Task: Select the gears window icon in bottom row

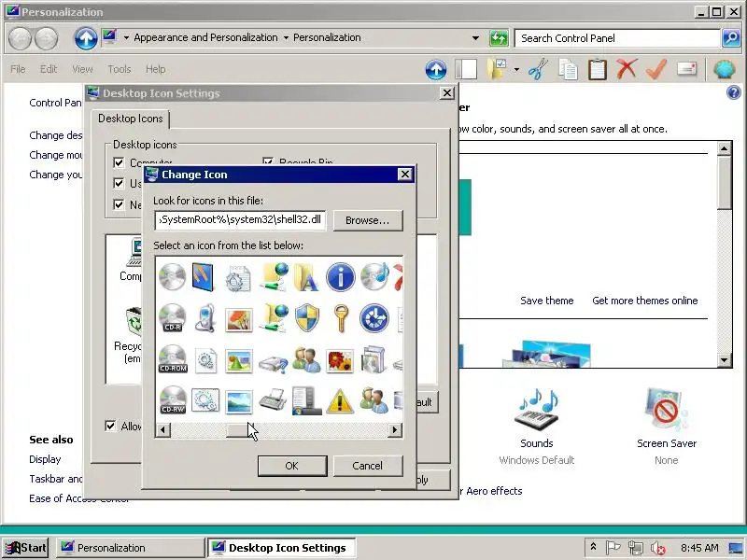Action: (205, 400)
